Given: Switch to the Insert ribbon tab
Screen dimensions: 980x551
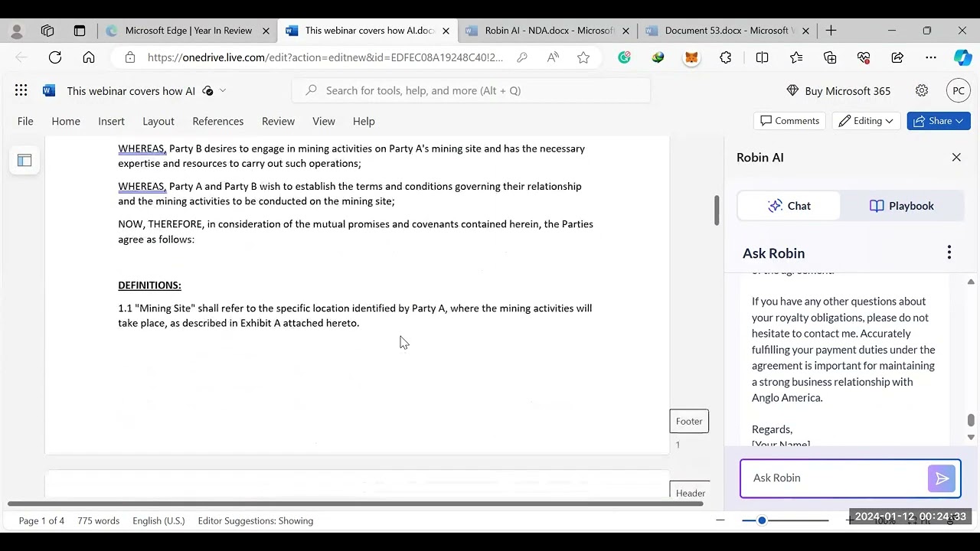Looking at the screenshot, I should 111,121.
